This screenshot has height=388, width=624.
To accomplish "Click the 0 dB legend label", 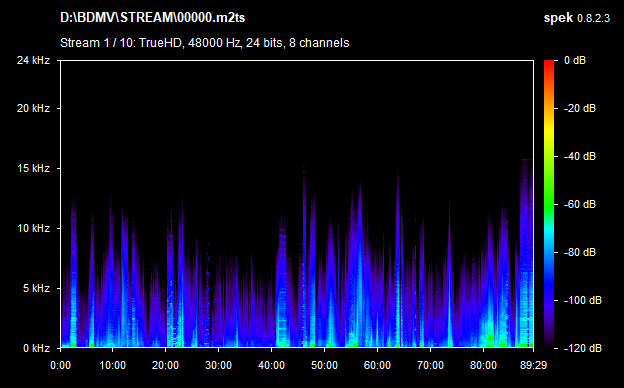I will point(575,60).
